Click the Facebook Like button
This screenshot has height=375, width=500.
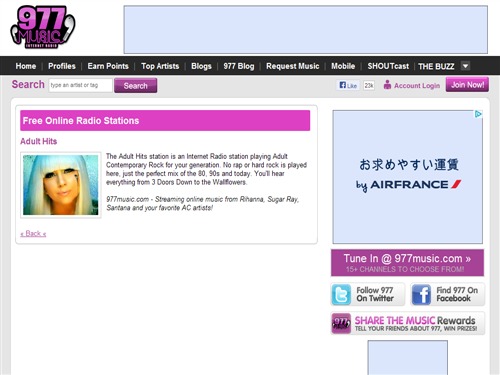pos(348,85)
